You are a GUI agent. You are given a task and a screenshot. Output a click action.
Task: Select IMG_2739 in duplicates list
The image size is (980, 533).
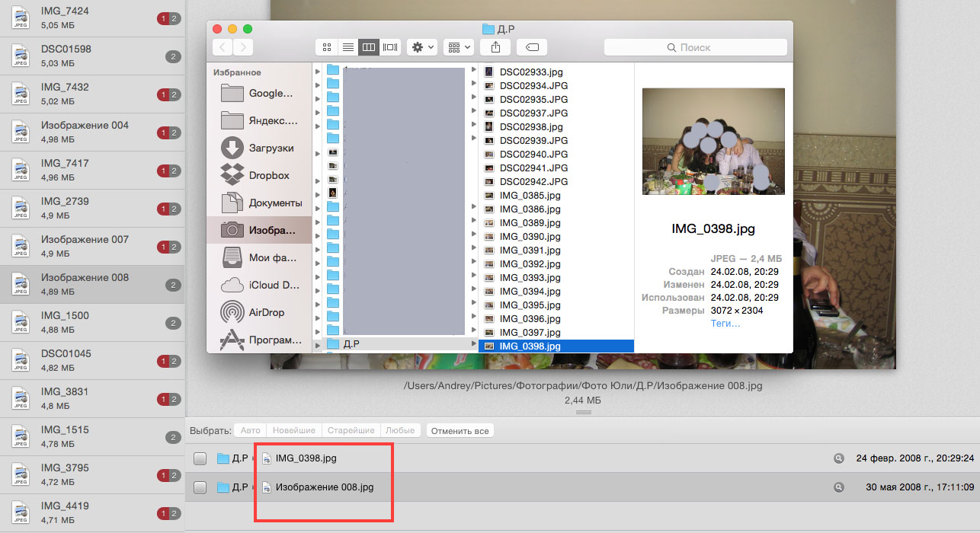(x=92, y=209)
